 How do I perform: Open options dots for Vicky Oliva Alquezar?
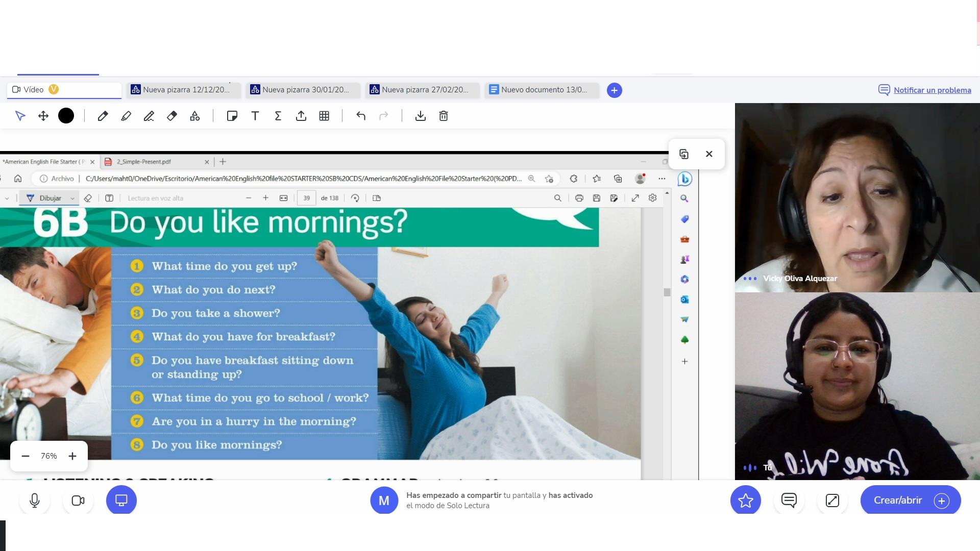[x=750, y=279]
